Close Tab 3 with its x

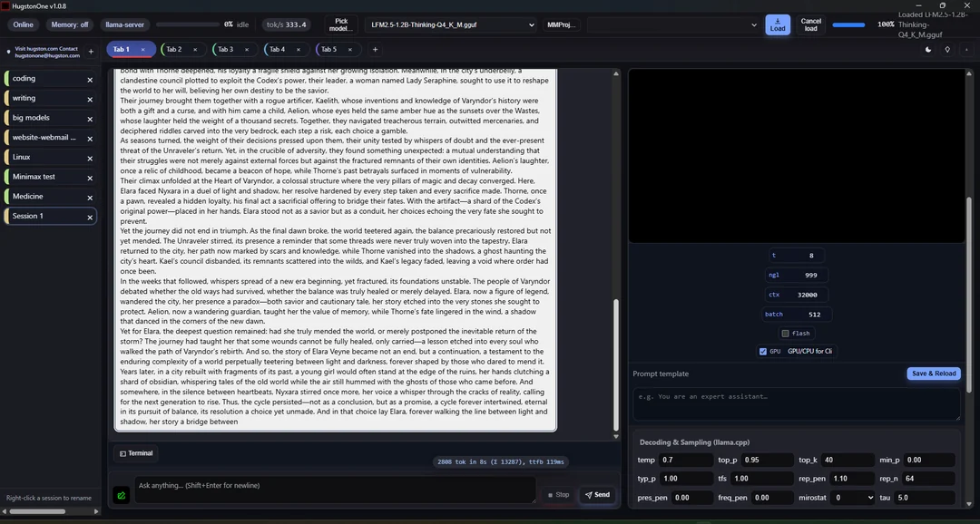(247, 49)
